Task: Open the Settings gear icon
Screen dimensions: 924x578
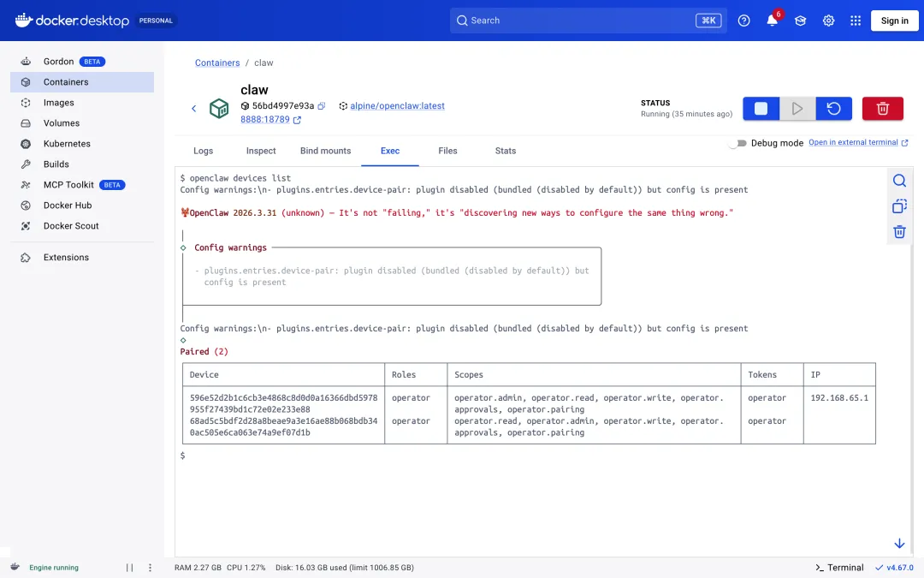Action: coord(828,21)
